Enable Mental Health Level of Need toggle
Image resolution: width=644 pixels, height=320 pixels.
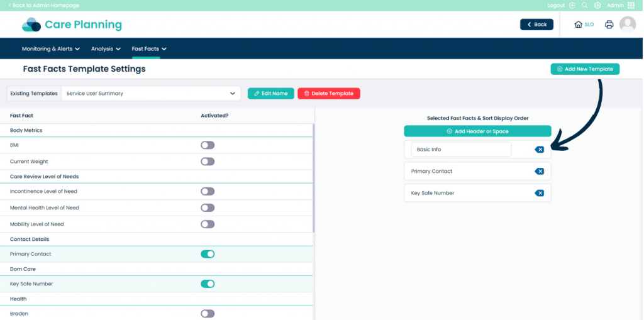208,208
